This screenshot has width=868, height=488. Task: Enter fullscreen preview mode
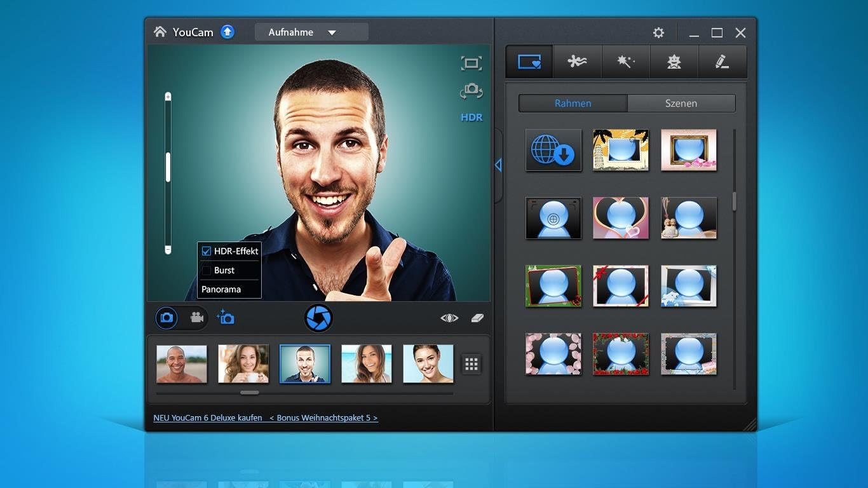click(471, 63)
